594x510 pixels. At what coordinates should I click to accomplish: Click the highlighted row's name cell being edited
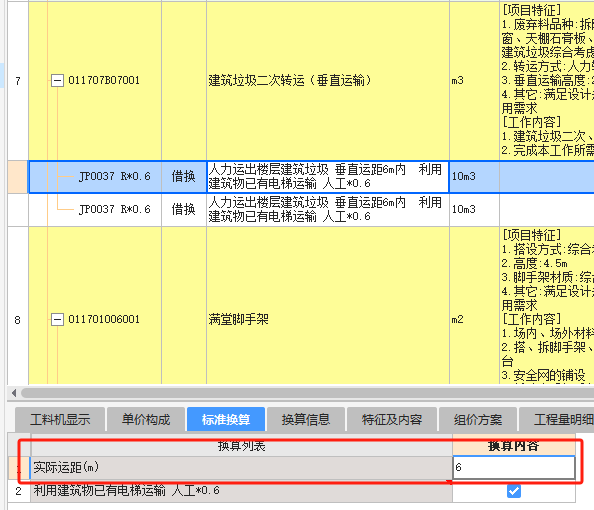point(328,177)
